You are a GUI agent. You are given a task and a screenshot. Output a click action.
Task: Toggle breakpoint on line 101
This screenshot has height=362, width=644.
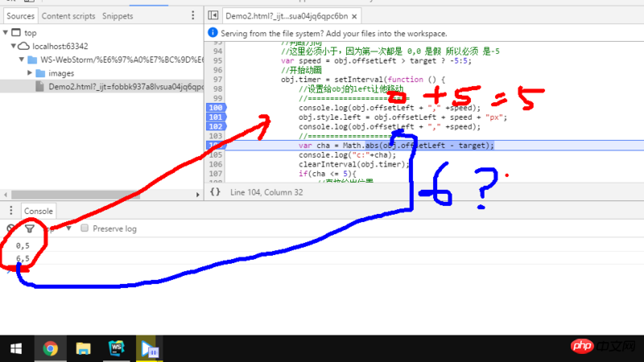pyautogui.click(x=216, y=117)
